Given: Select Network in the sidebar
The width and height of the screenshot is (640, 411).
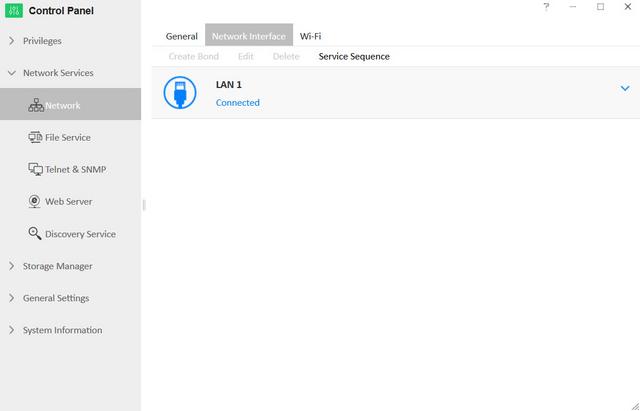Looking at the screenshot, I should 70,104.
